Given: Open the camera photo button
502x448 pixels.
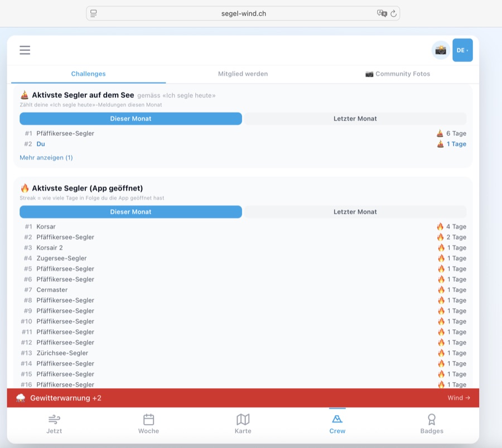Looking at the screenshot, I should click(x=441, y=50).
